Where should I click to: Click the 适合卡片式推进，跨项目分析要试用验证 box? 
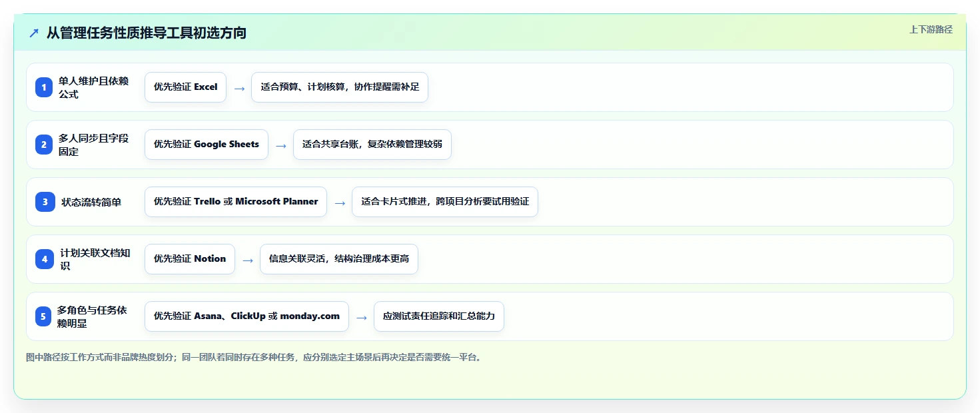[445, 202]
